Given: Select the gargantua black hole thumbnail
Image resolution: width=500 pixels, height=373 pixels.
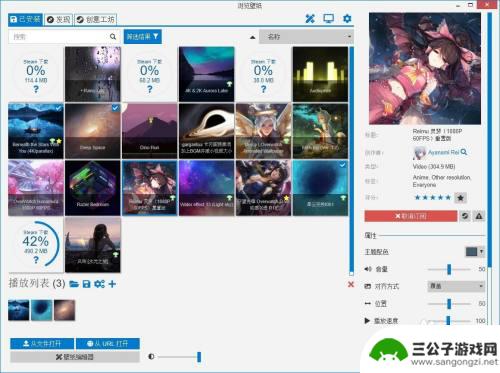Looking at the screenshot, I should tap(207, 131).
